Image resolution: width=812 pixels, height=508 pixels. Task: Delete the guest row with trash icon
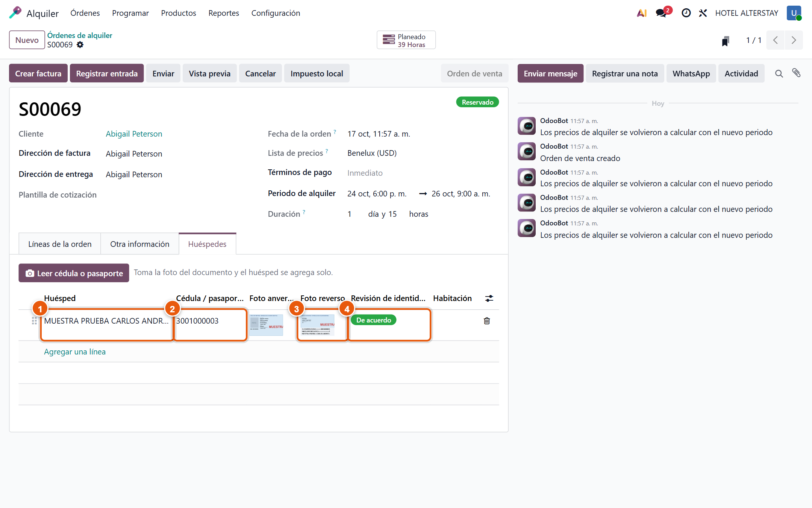point(487,321)
